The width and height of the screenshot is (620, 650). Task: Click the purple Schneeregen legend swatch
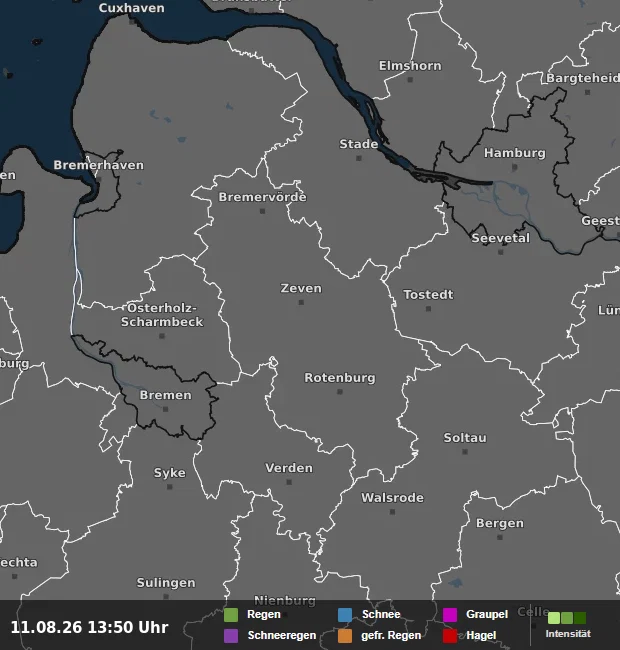[x=231, y=635]
